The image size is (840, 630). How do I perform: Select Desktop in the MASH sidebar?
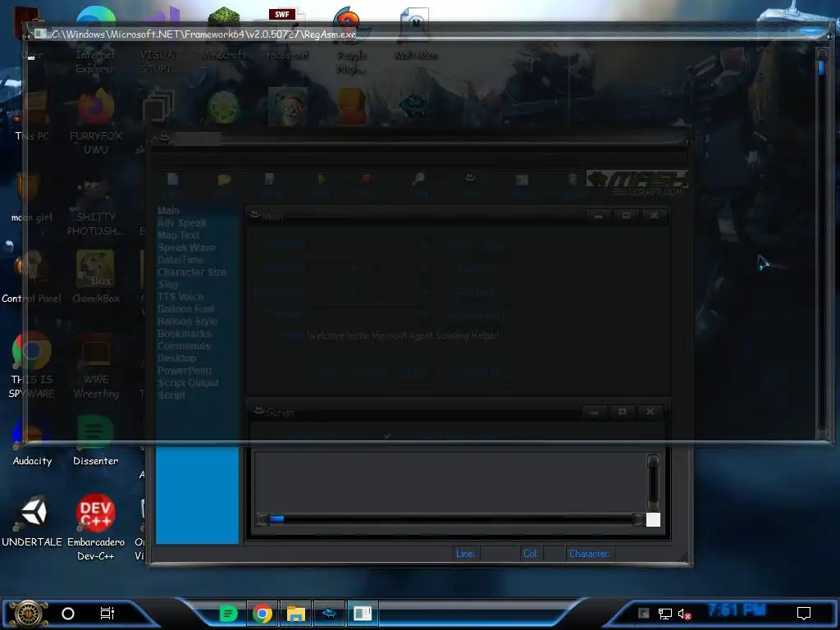pyautogui.click(x=177, y=358)
